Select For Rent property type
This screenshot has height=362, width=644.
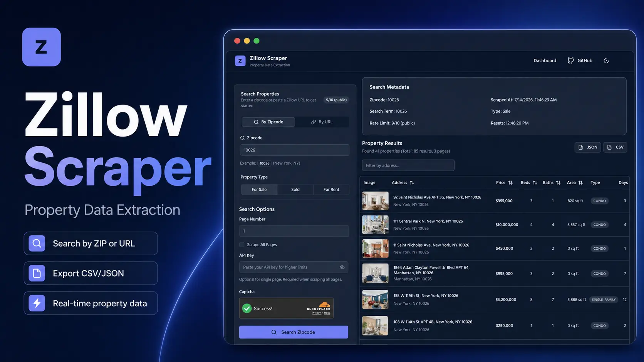click(331, 189)
